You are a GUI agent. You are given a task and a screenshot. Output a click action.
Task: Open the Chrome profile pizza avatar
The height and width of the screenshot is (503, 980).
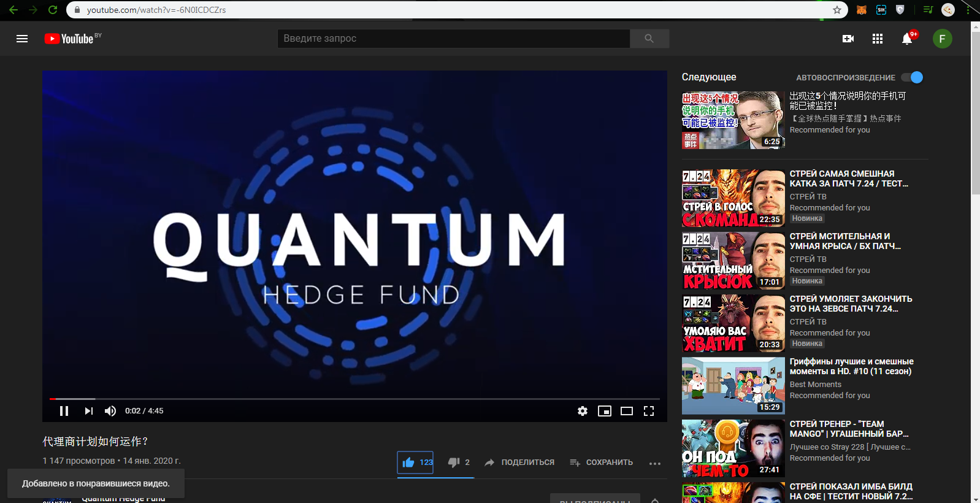click(x=948, y=10)
